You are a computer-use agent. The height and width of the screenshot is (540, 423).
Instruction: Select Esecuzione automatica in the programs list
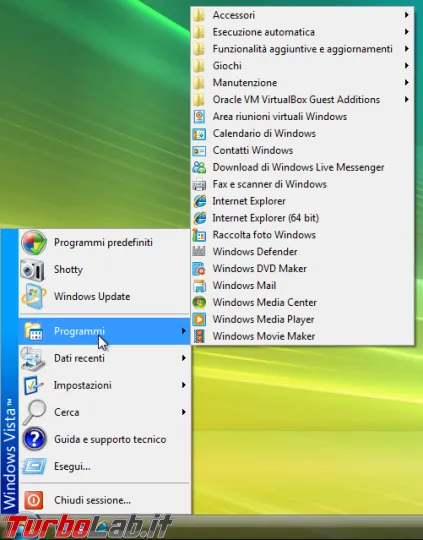coord(302,32)
